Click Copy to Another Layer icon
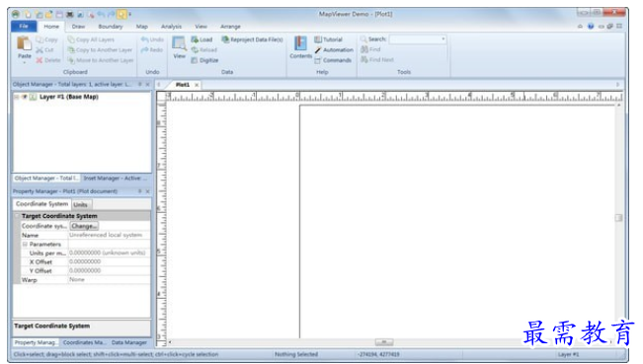The width and height of the screenshot is (643, 364). click(71, 50)
